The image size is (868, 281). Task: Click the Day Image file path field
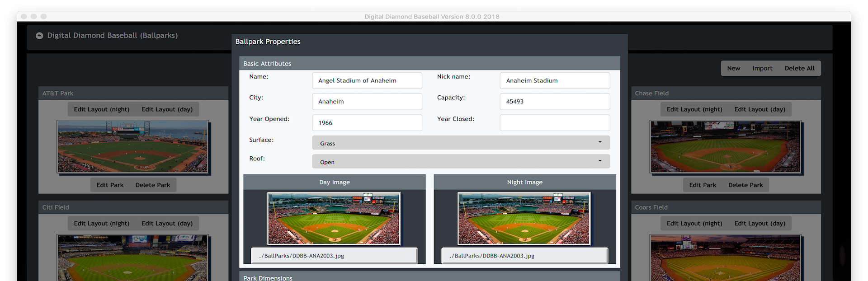pos(334,256)
